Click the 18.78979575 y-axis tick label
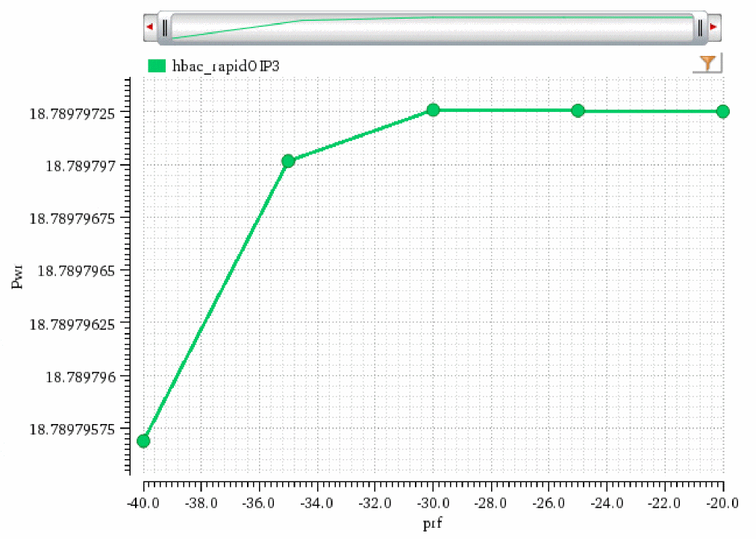 pyautogui.click(x=72, y=429)
